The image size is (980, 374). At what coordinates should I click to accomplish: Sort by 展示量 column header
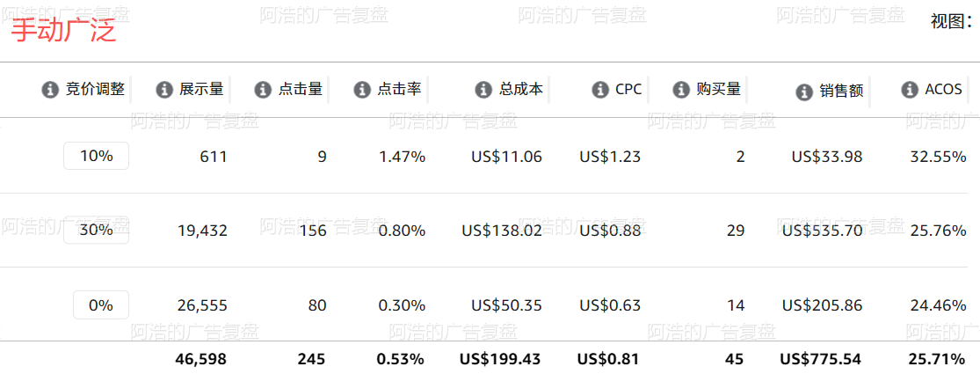coord(201,90)
